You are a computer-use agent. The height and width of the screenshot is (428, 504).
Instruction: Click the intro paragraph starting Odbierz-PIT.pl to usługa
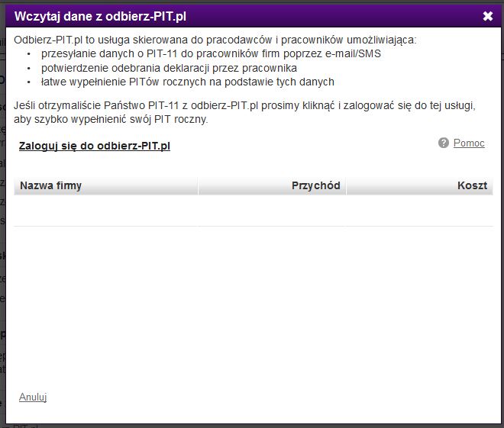click(x=215, y=40)
